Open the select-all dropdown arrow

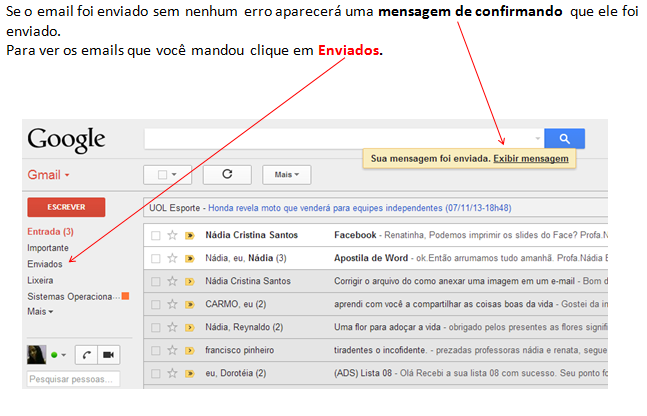tap(174, 175)
